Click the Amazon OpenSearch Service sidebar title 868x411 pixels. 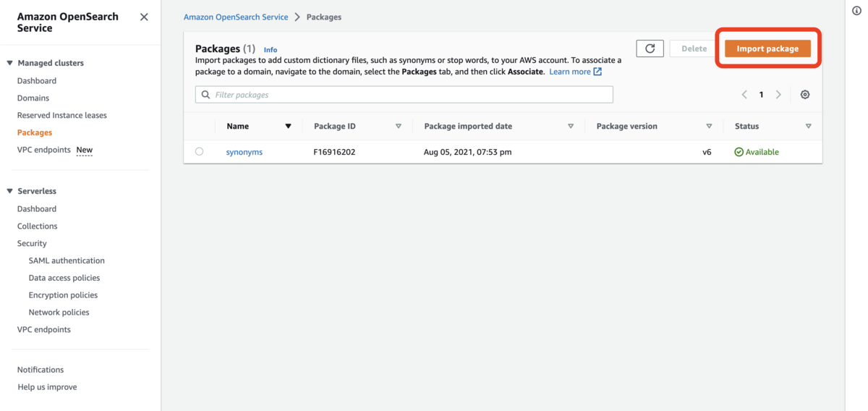pos(68,22)
